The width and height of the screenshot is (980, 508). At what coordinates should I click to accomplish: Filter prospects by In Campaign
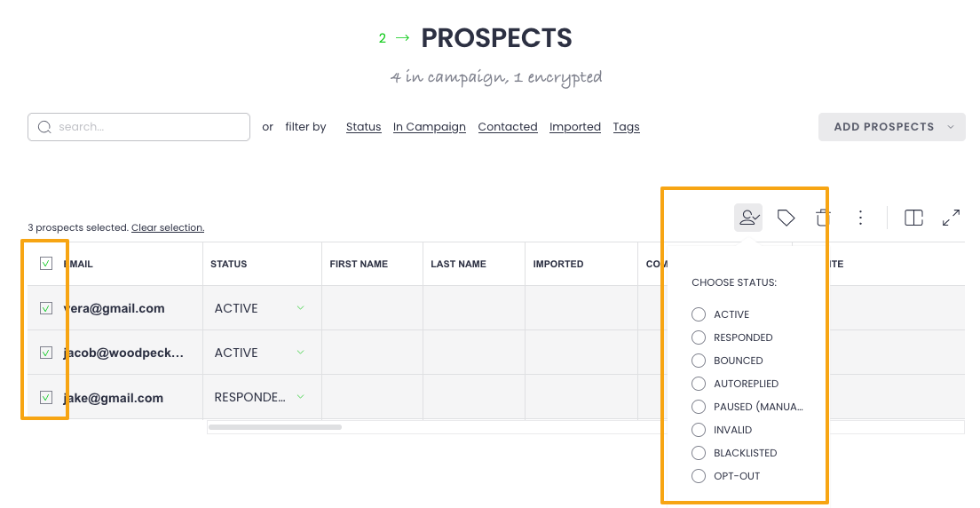tap(430, 127)
